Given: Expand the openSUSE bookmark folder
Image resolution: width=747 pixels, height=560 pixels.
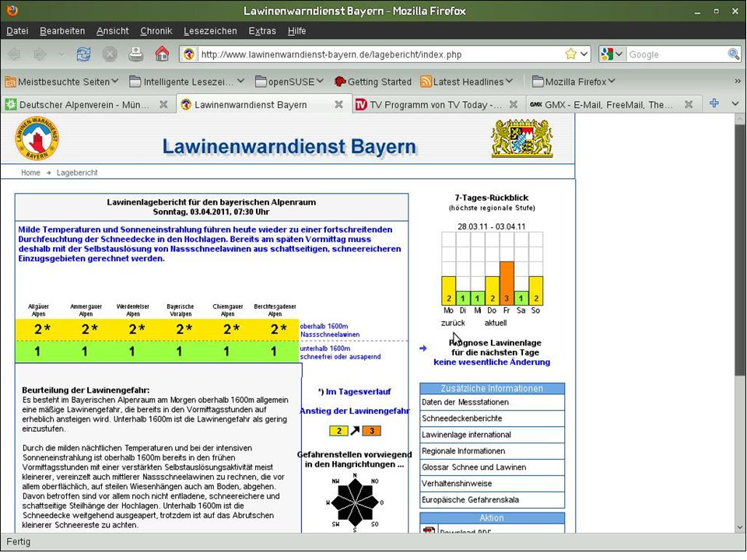Looking at the screenshot, I should 289,82.
